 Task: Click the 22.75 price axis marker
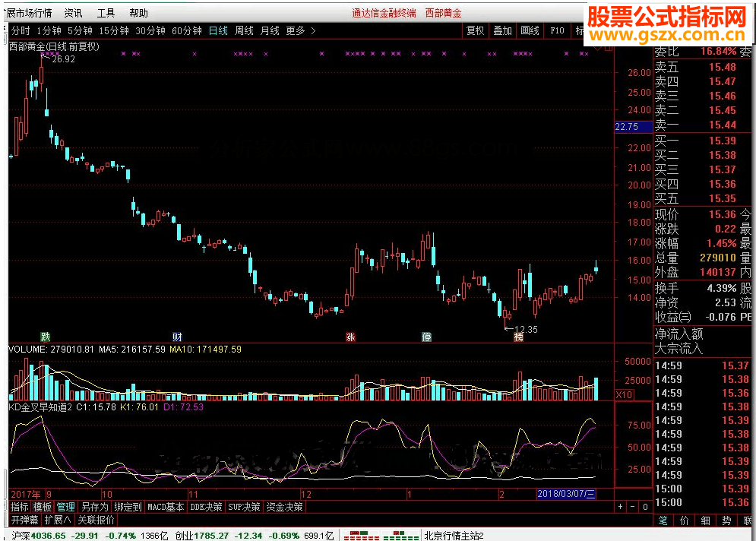point(634,127)
